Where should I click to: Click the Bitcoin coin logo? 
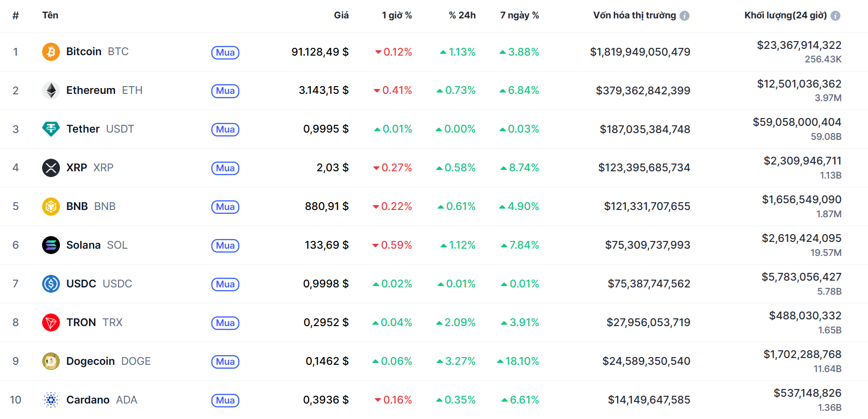point(51,52)
